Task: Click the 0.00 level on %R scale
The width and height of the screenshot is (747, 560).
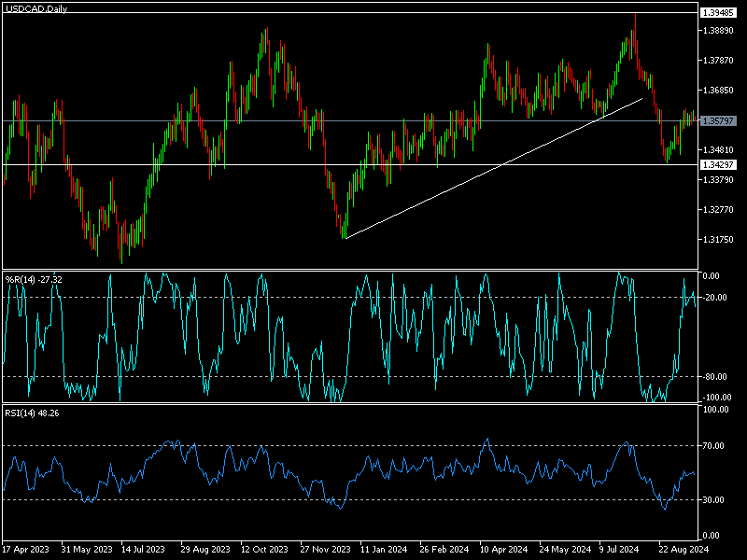Action: [712, 276]
